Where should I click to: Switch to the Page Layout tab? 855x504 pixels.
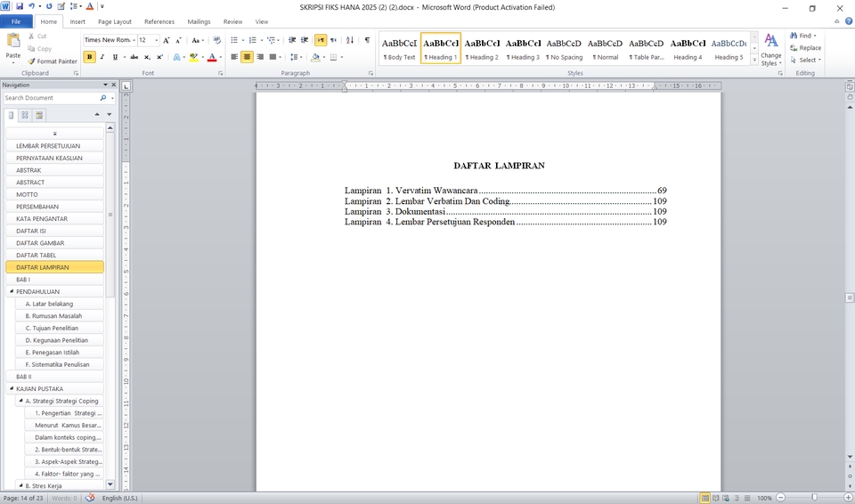(x=115, y=22)
